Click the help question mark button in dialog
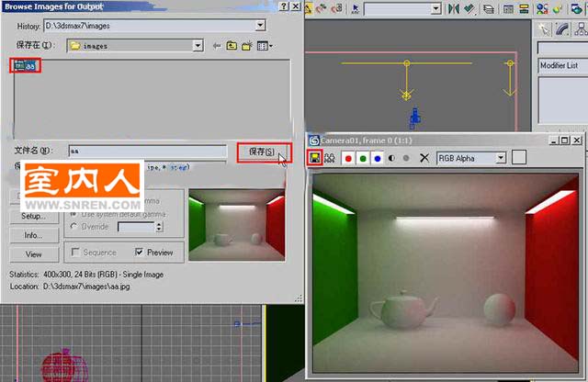The height and width of the screenshot is (382, 588). [x=284, y=6]
